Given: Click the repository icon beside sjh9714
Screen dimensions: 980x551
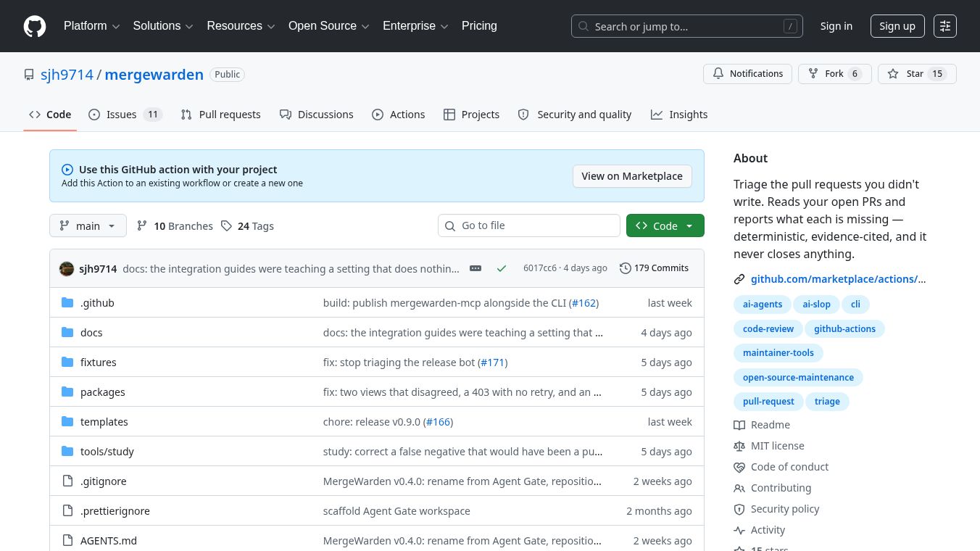Looking at the screenshot, I should 29,75.
